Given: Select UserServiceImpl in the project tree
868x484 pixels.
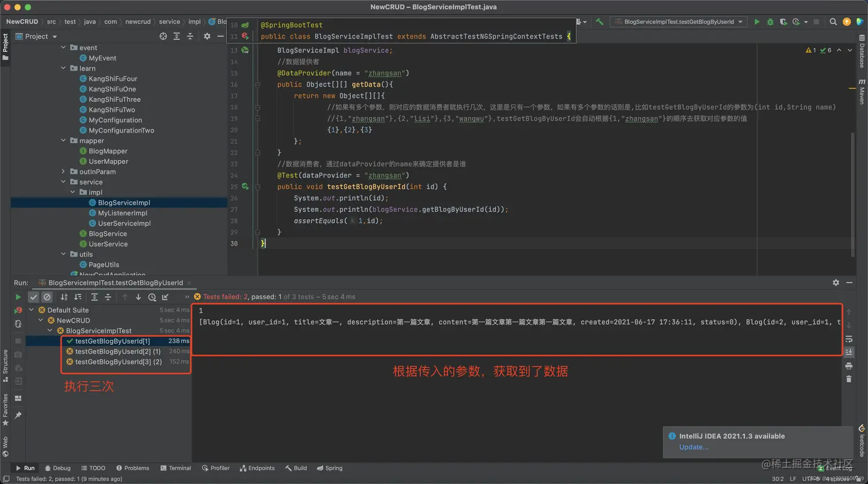Looking at the screenshot, I should (x=124, y=223).
